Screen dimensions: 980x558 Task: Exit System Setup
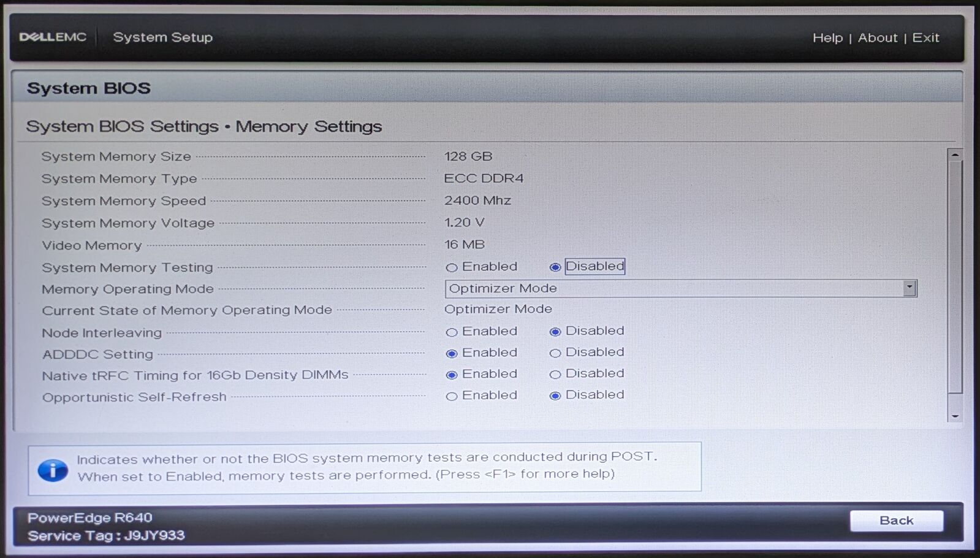[925, 38]
